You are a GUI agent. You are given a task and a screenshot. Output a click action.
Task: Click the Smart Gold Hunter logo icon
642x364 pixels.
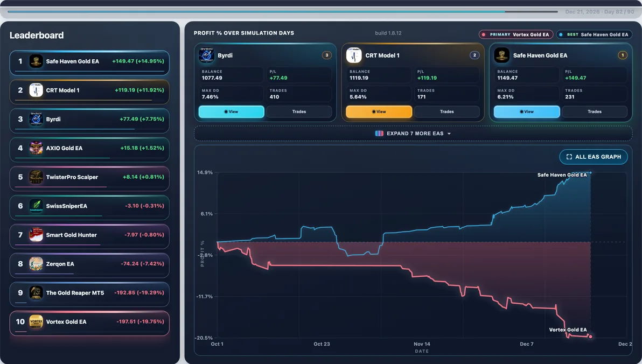[x=36, y=235]
